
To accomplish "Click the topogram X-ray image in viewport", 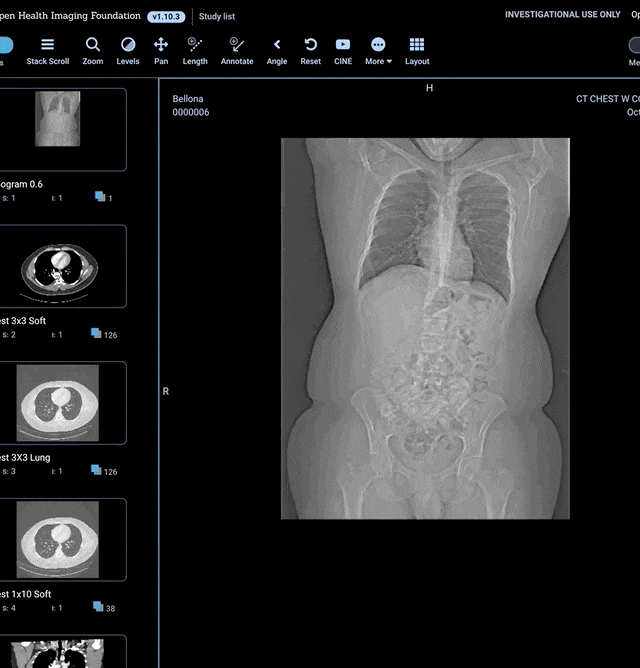I will click(x=425, y=328).
